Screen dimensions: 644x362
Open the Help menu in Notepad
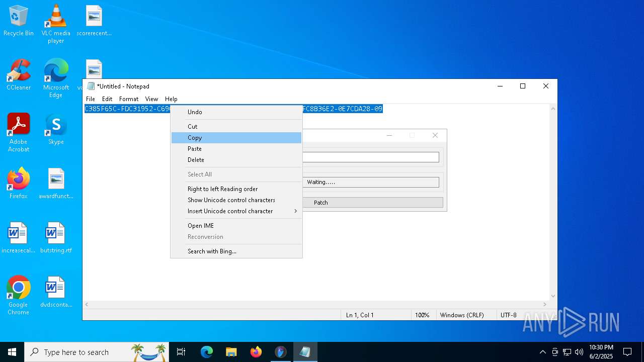[171, 99]
